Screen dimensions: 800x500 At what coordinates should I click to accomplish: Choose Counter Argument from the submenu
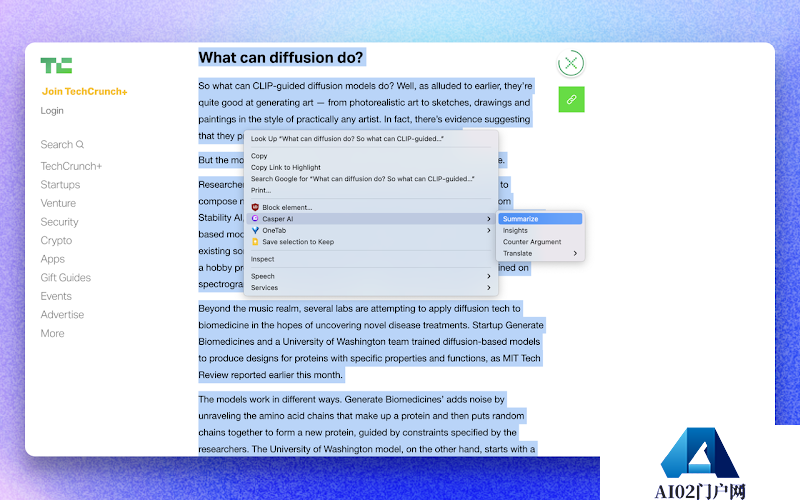click(540, 242)
